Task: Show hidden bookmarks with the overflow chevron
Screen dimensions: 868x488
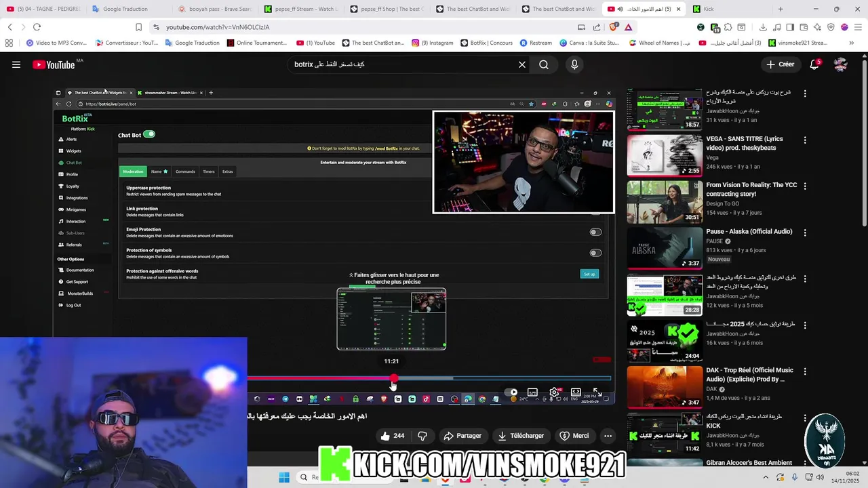Action: point(852,43)
